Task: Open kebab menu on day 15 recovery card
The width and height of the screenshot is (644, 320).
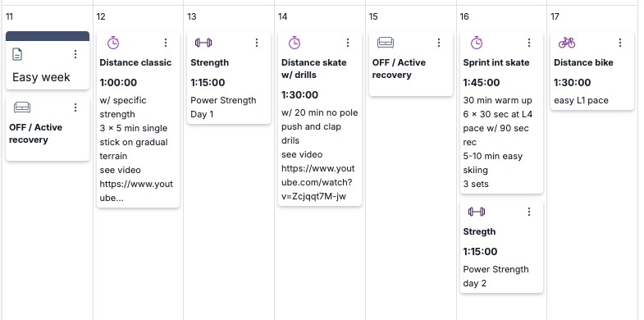Action: click(x=439, y=43)
